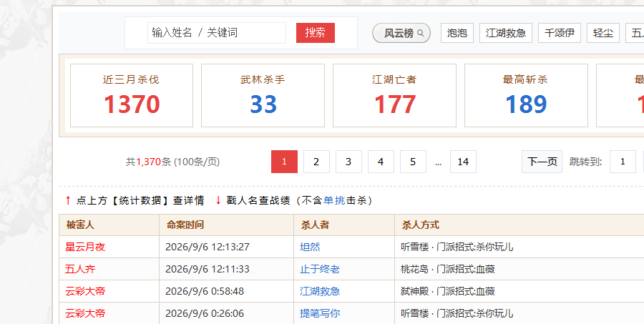Open the 近三月杀伐 1370 stat card
Screen dimensions: 644x324
click(x=132, y=95)
